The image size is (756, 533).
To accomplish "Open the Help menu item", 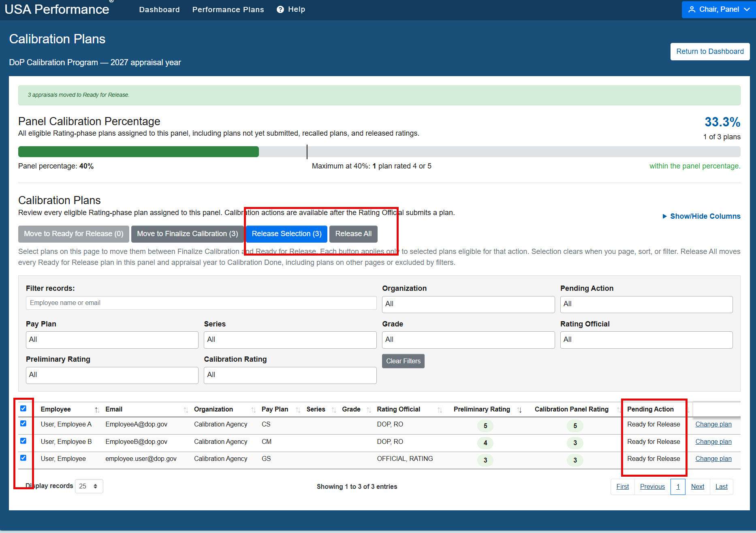I will pos(291,9).
